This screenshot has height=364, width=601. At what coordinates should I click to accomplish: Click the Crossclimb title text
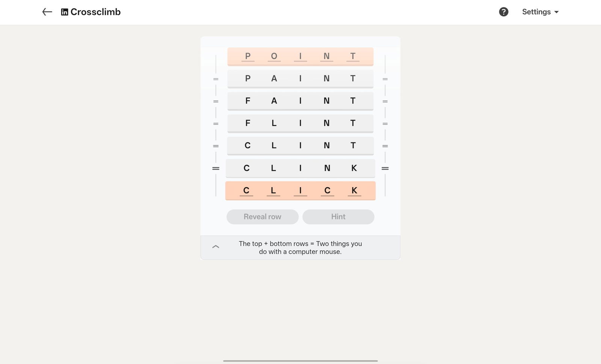[95, 12]
